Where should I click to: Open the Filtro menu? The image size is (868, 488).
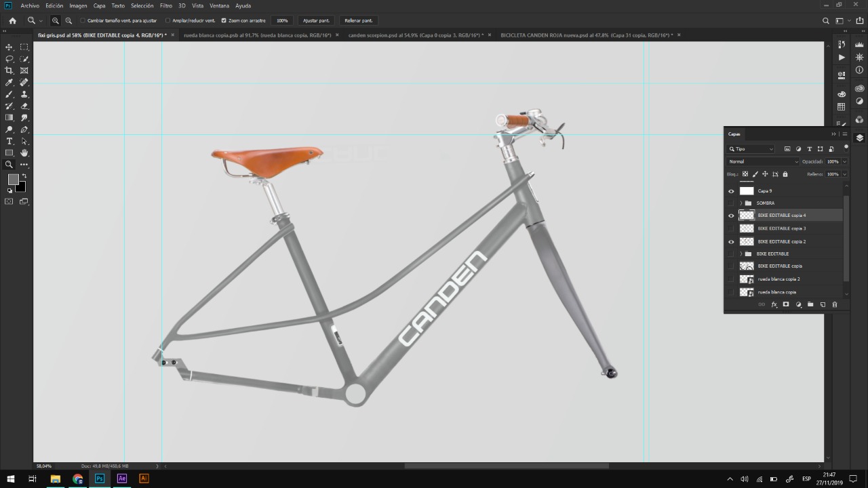[165, 5]
